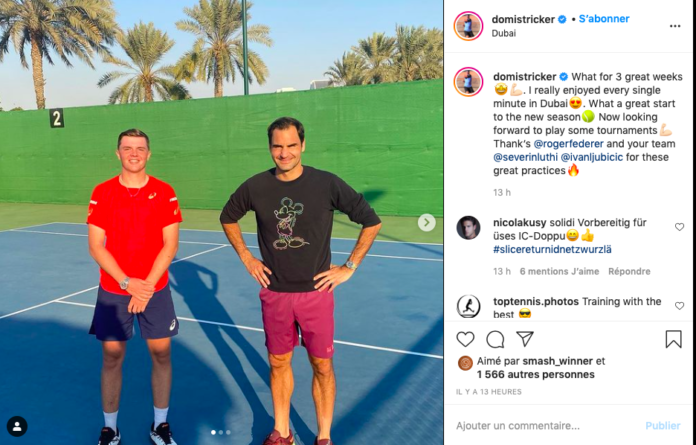
Task: Click the S'abonner follow button
Action: [x=604, y=19]
